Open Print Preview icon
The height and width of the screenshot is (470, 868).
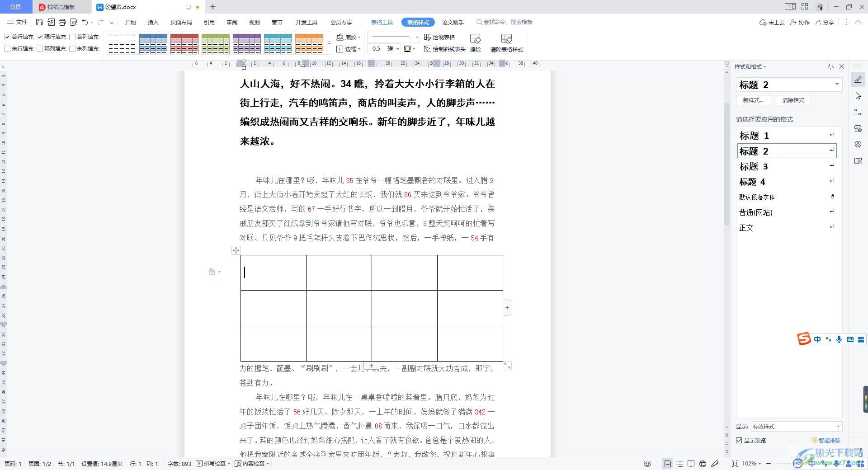click(x=74, y=22)
